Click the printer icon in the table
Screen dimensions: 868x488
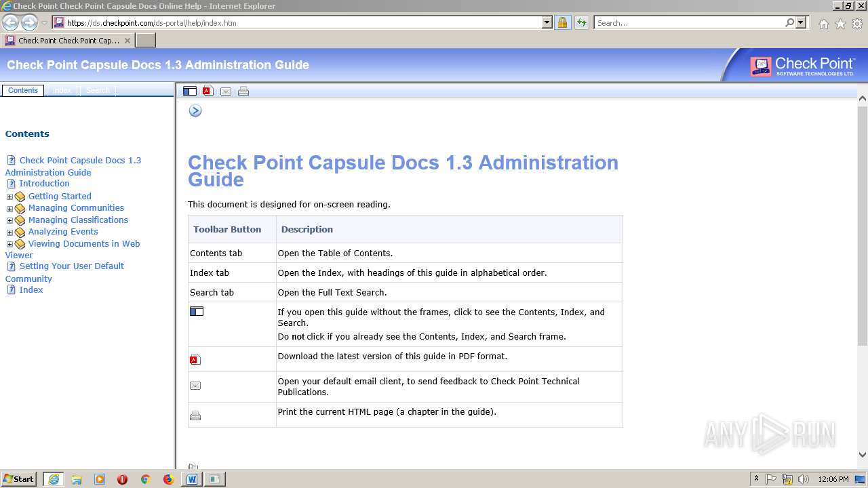[x=195, y=415]
